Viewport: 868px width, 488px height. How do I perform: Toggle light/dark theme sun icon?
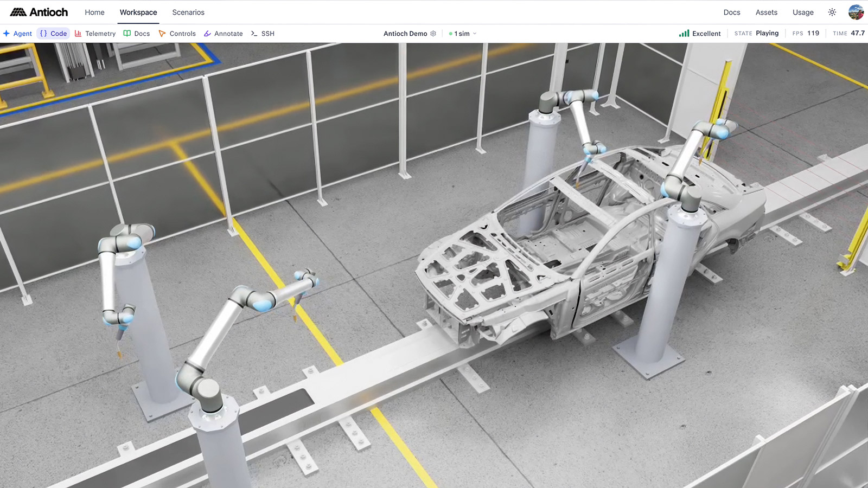pos(832,12)
